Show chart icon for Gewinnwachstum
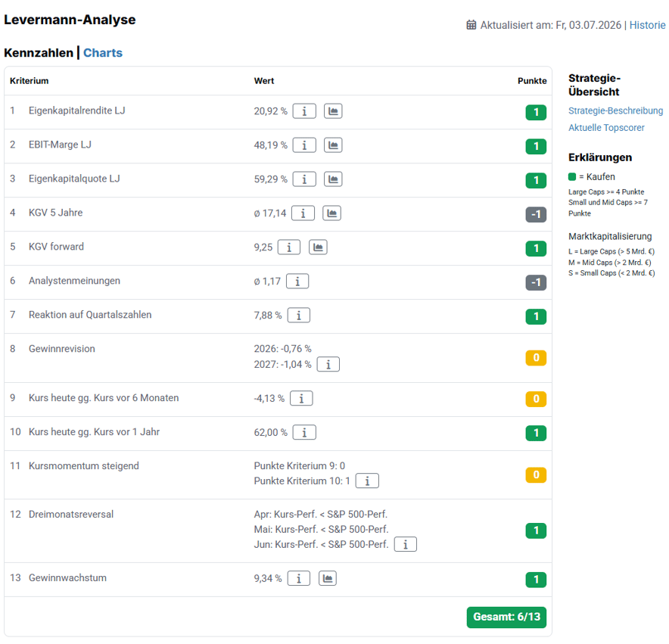 [x=327, y=578]
